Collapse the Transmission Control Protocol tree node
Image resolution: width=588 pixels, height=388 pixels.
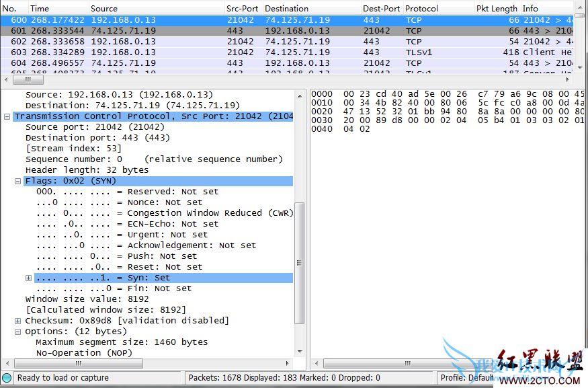(7, 116)
